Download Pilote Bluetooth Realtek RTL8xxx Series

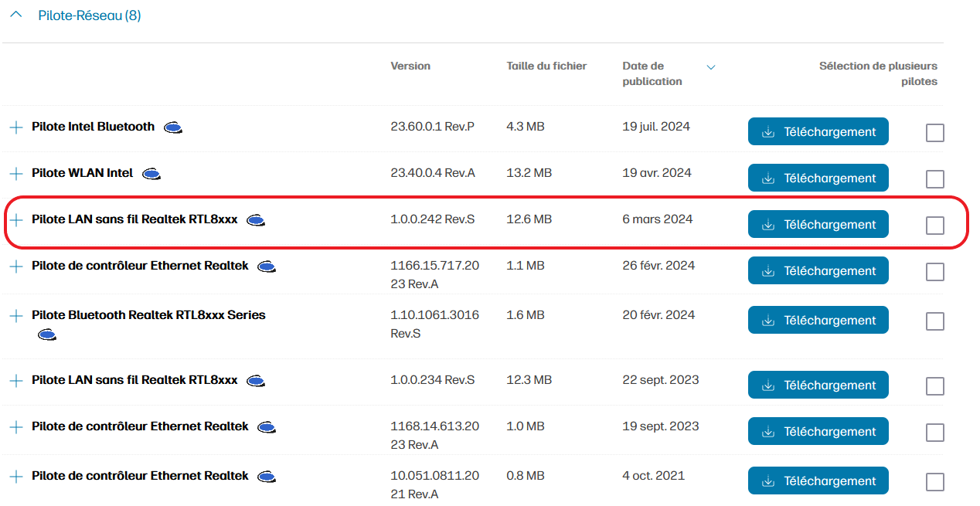[818, 320]
